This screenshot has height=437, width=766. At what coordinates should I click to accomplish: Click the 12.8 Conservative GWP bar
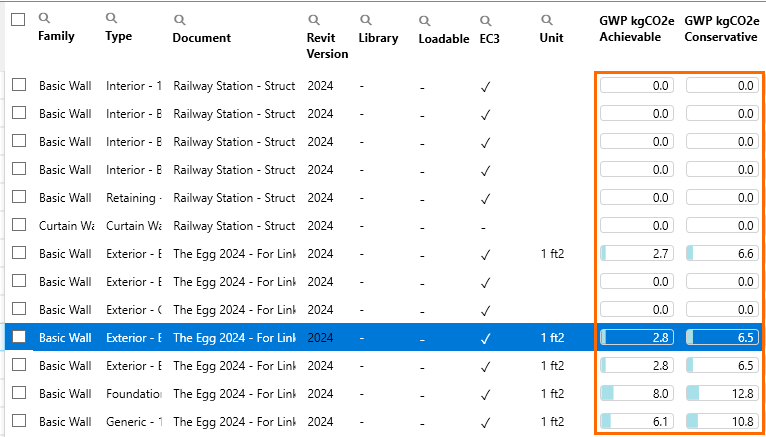721,394
